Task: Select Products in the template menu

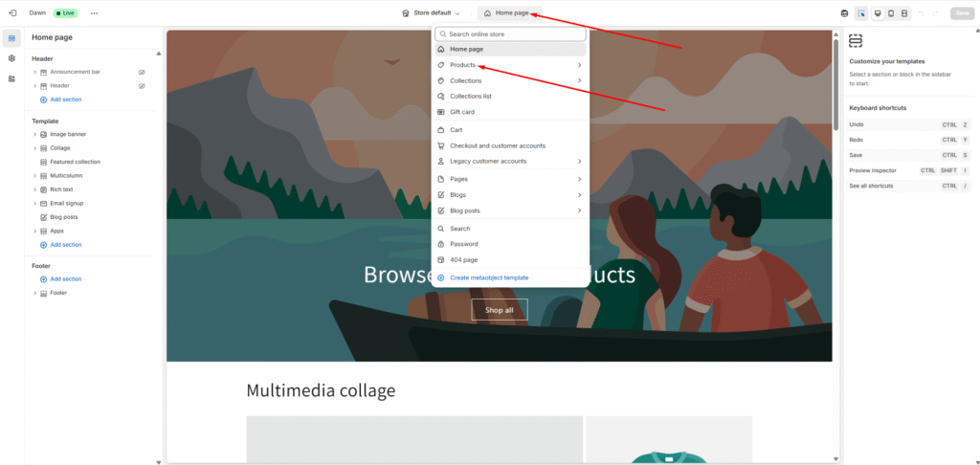Action: coord(463,65)
